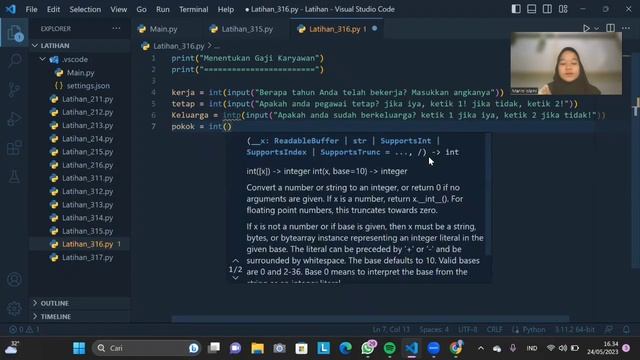
Task: Open the File menu
Action: pyautogui.click(x=31, y=9)
